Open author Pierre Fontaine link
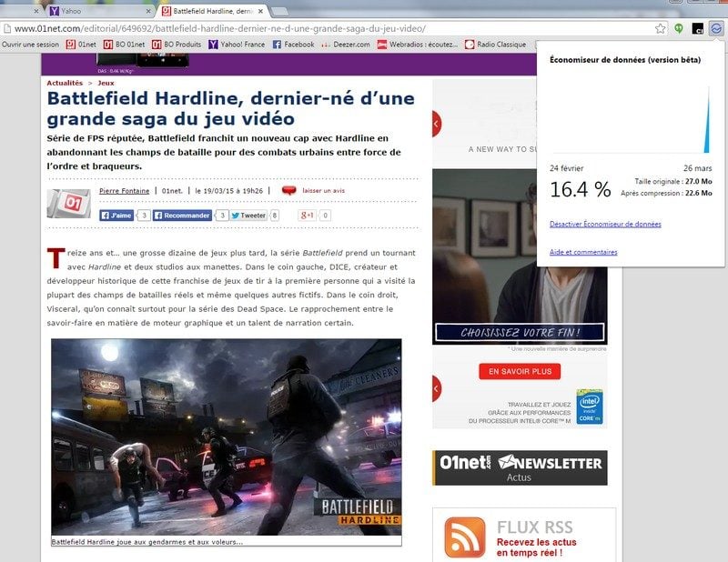Screen dimensions: 728x562 [125, 191]
